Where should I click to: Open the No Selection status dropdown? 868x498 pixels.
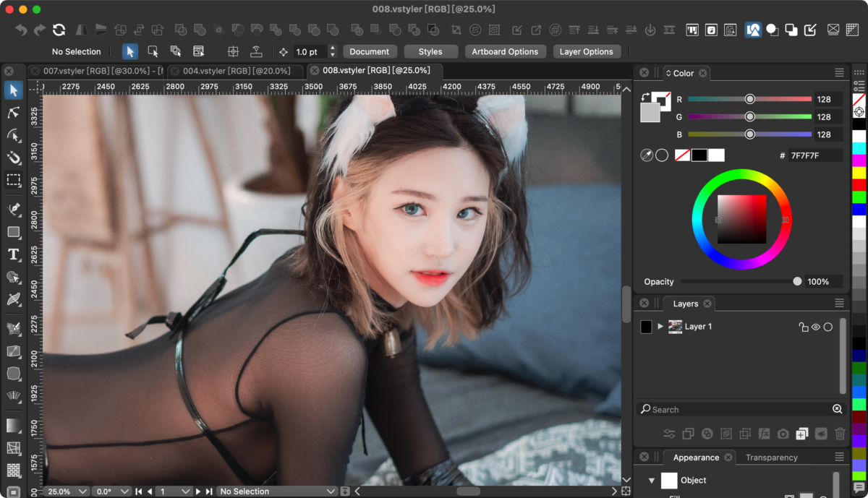pyautogui.click(x=277, y=491)
